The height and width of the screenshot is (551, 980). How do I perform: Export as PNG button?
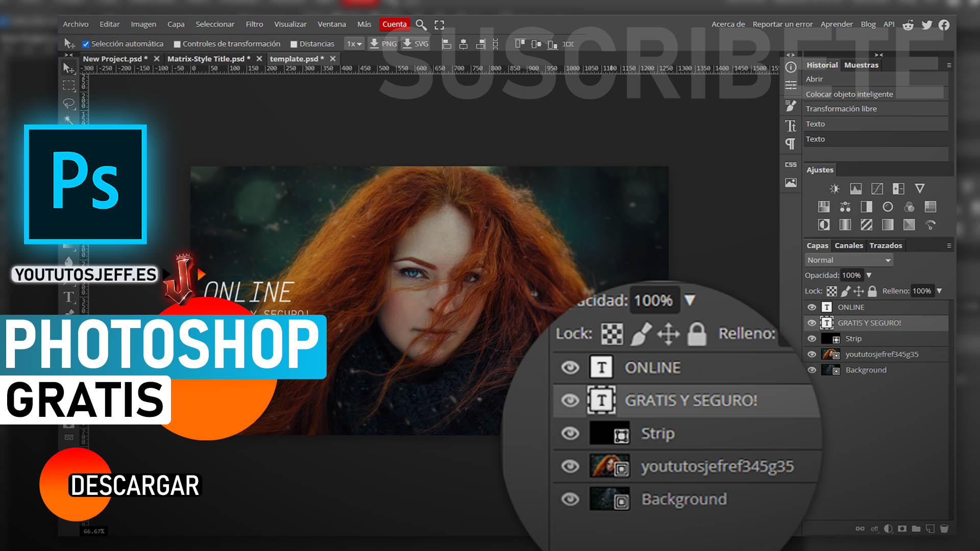[383, 44]
